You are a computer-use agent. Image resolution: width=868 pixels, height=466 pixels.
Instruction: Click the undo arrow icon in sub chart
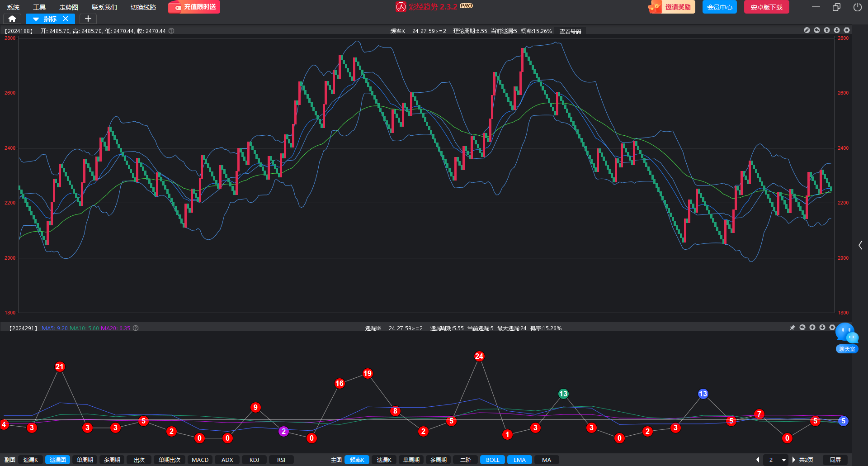(x=802, y=328)
